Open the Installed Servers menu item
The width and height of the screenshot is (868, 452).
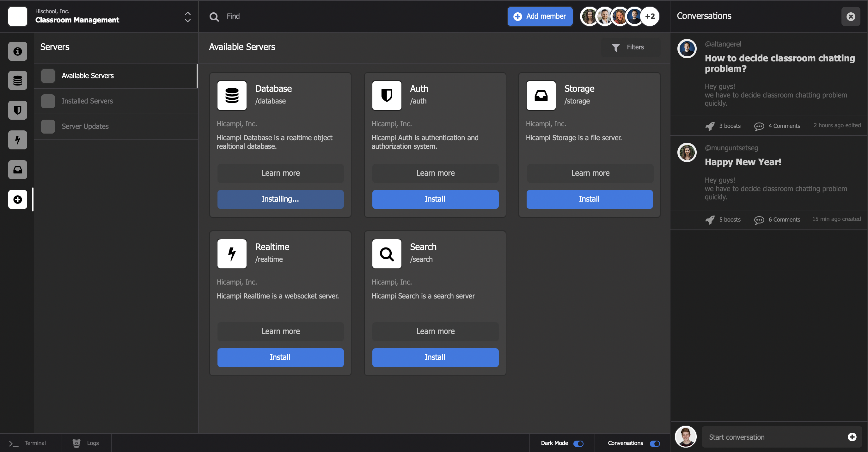[x=87, y=101]
